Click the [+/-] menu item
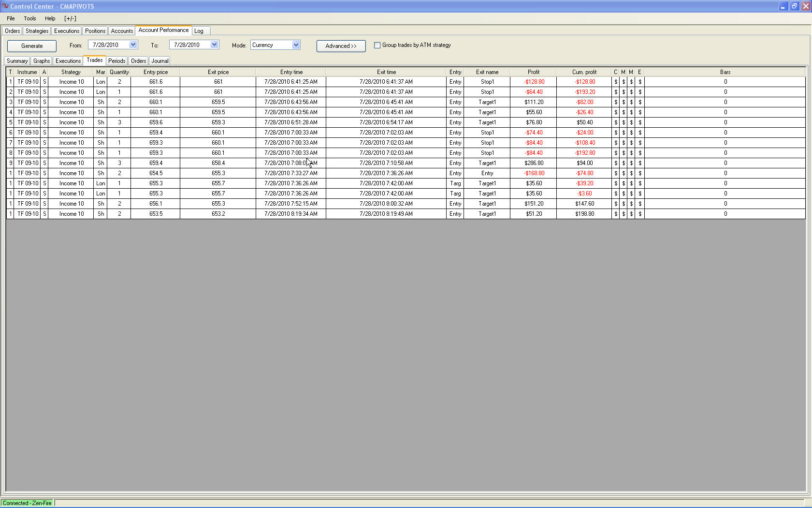Screen dimensions: 812x508 coord(70,18)
